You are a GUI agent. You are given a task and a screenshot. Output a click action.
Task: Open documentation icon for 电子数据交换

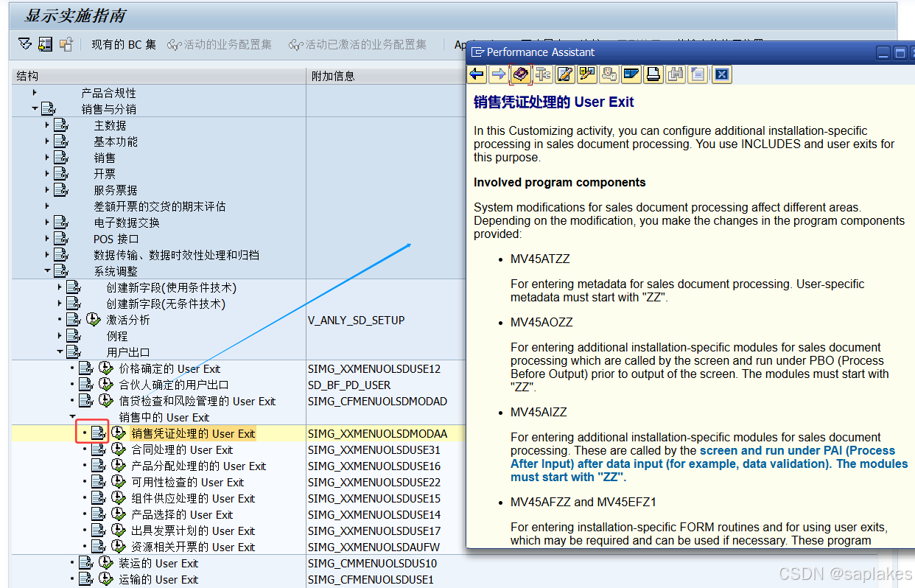61,223
